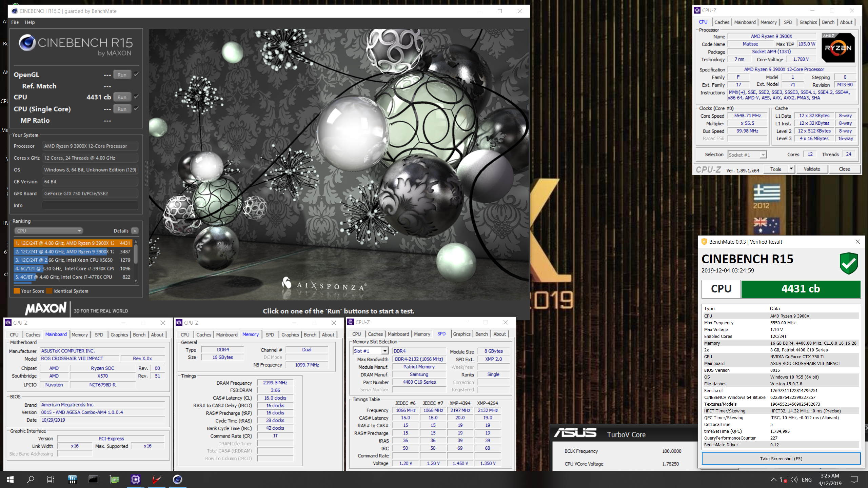This screenshot has height=488, width=868.
Task: Open the Windows Start menu
Action: [x=10, y=480]
